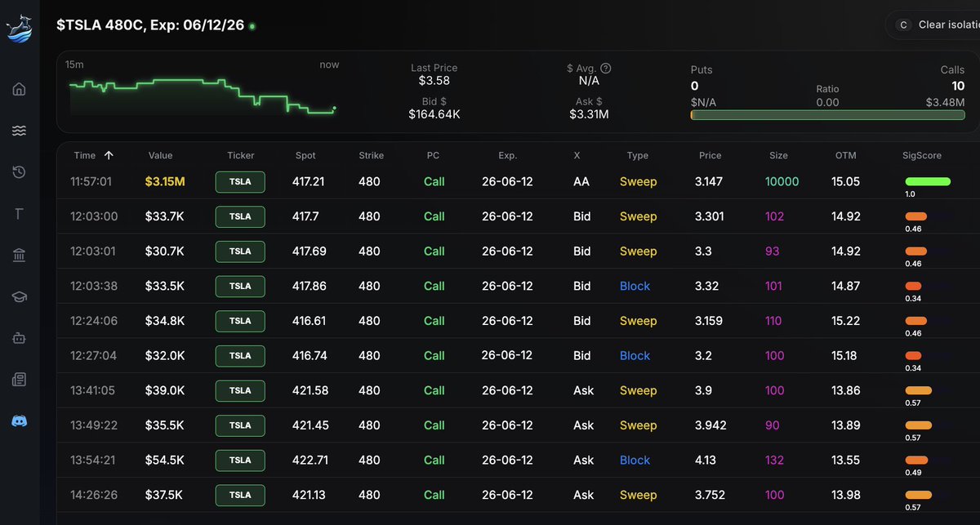Screen dimensions: 980x525
Task: Click the $39.0K value cell
Action: [x=165, y=390]
